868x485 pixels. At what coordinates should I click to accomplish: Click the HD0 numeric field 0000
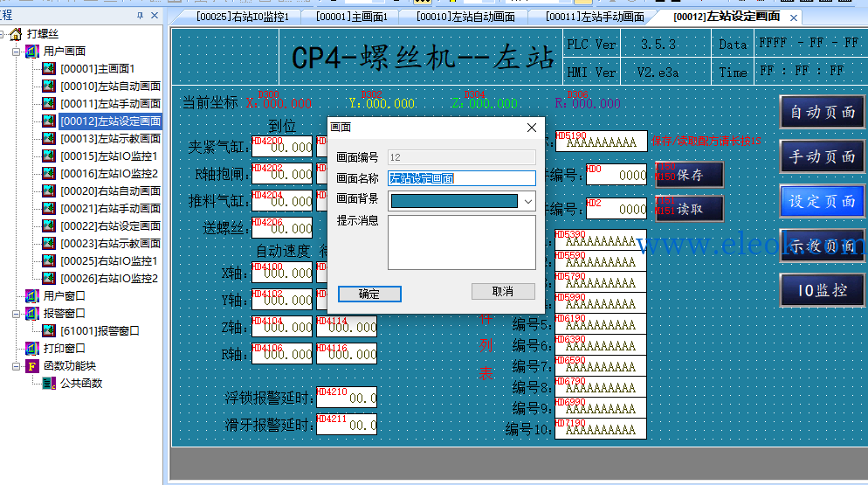point(617,175)
